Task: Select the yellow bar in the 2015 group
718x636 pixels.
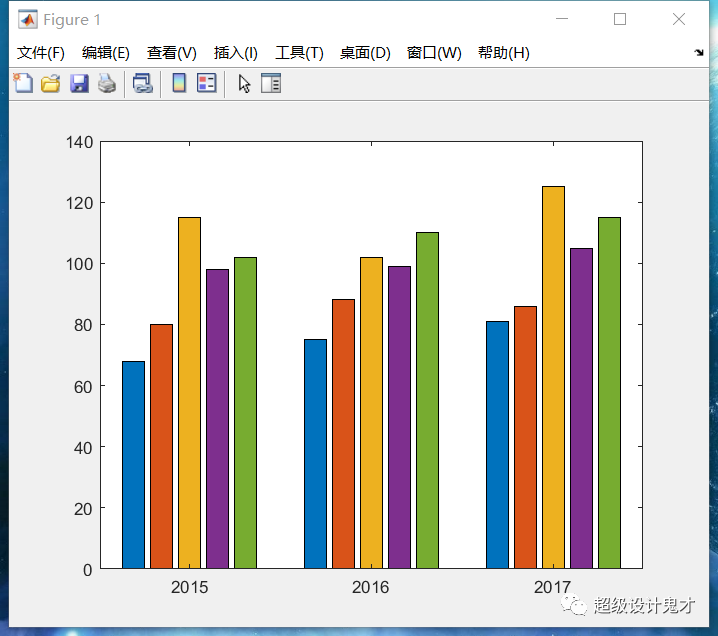Action: tap(190, 393)
